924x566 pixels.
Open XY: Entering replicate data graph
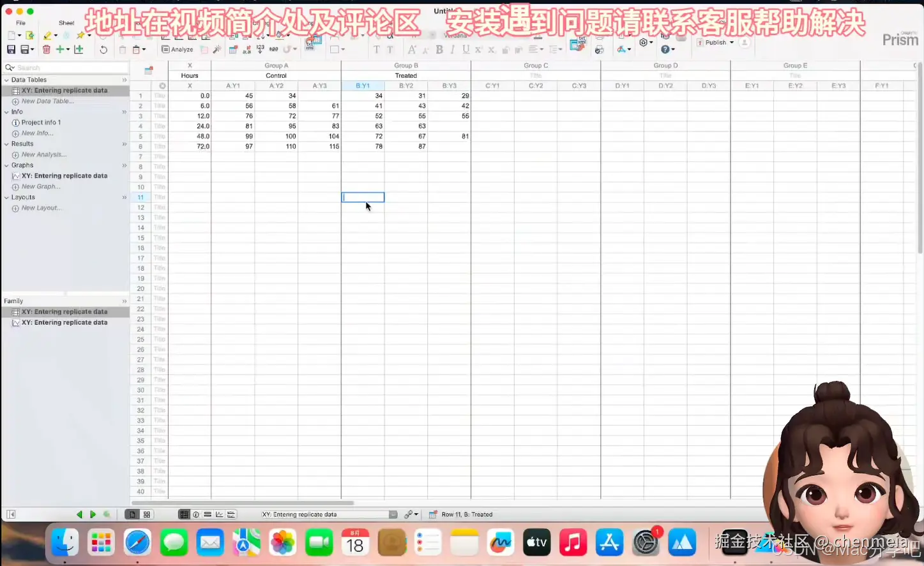(64, 176)
